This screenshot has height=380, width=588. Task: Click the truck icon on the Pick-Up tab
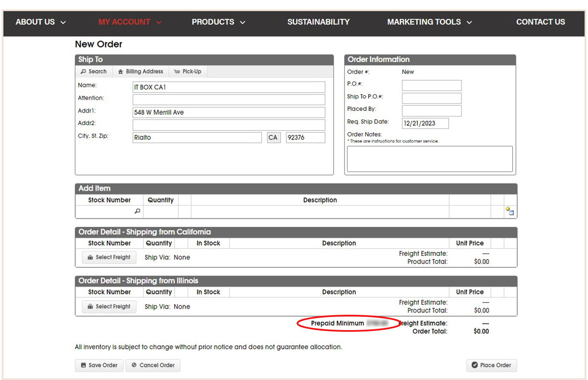pyautogui.click(x=177, y=71)
